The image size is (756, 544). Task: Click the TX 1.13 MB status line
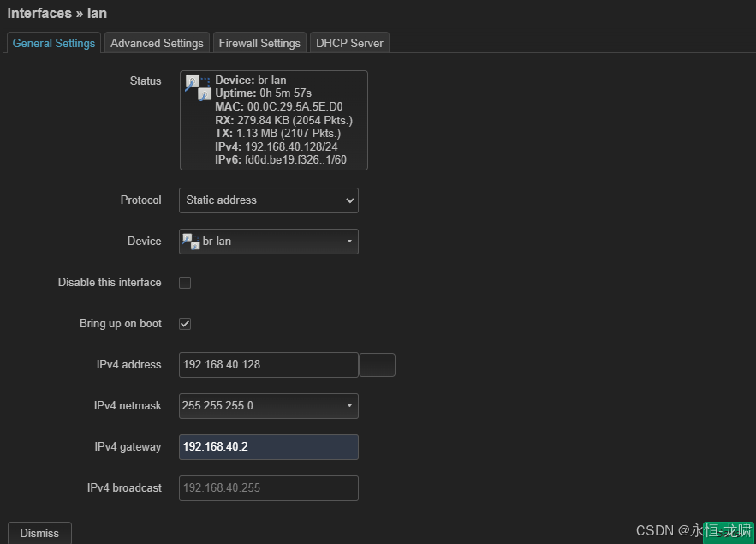pos(277,133)
